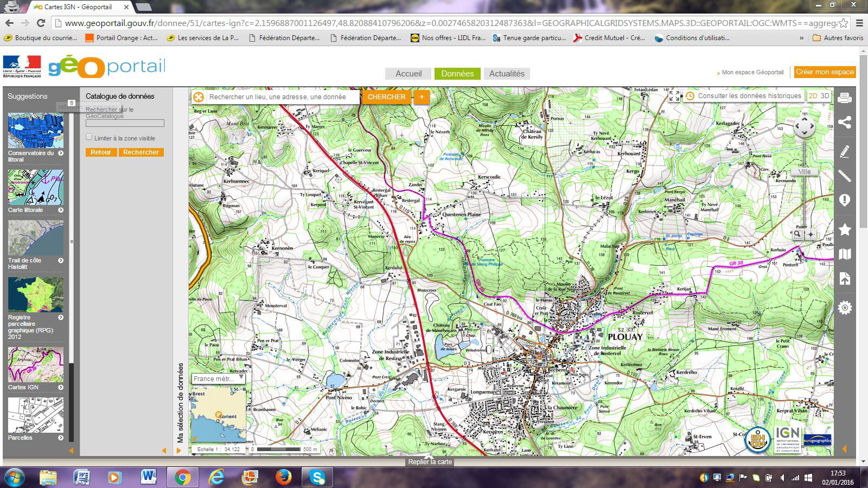Click the Rechercher button in the catalogue
Viewport: 868px width, 488px height.
pyautogui.click(x=141, y=152)
